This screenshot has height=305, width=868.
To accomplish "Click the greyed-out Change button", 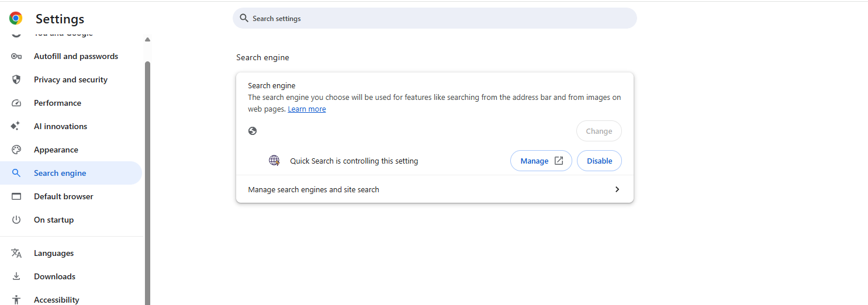I will (599, 131).
